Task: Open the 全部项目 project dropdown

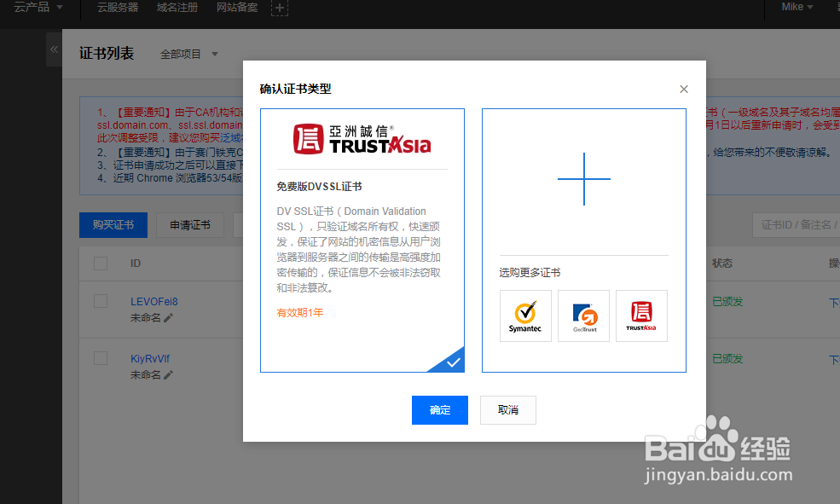Action: tap(189, 54)
